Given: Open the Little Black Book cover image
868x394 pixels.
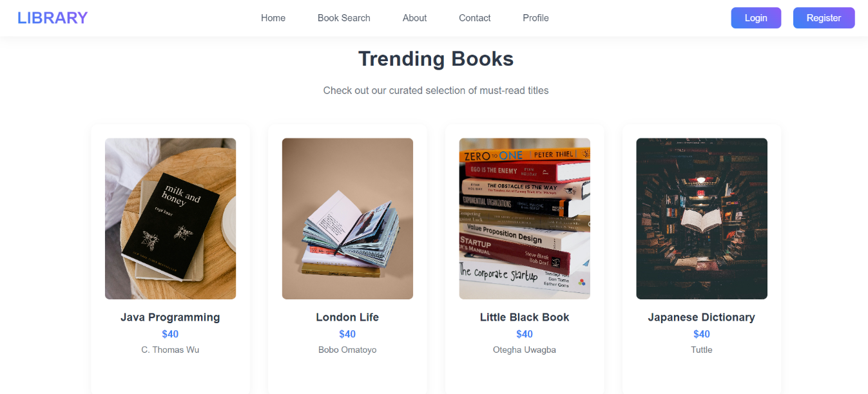Looking at the screenshot, I should pyautogui.click(x=524, y=218).
